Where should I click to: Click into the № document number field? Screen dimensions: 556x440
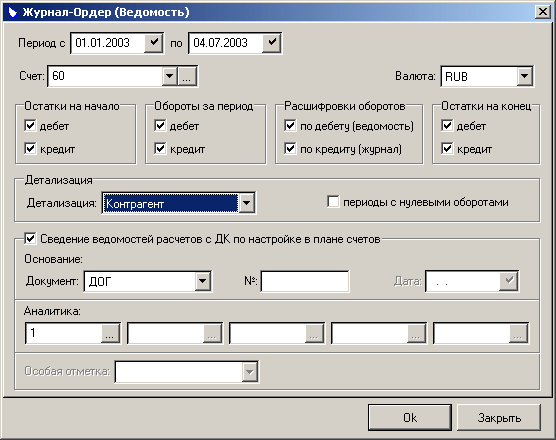click(x=305, y=282)
